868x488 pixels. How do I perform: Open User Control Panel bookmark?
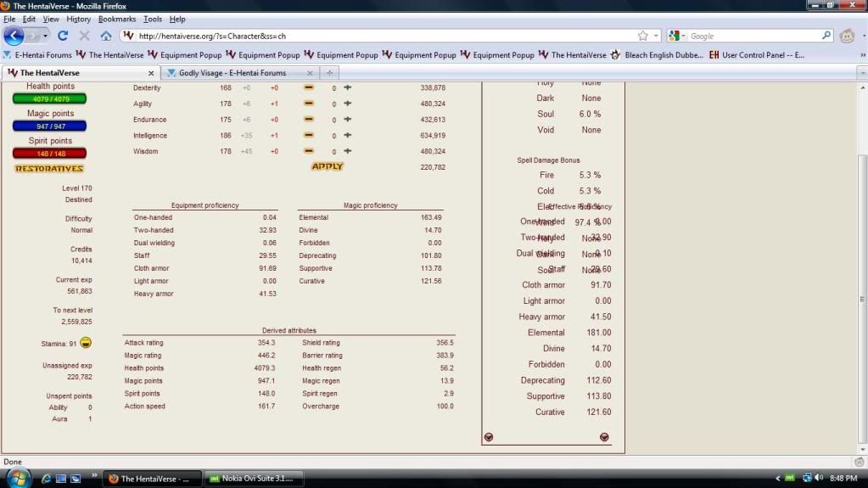pyautogui.click(x=757, y=55)
